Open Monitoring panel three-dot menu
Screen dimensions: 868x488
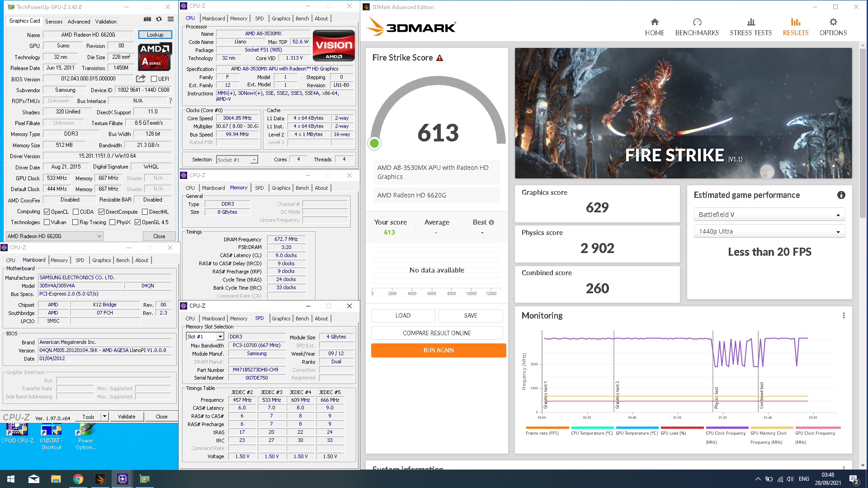(x=844, y=315)
